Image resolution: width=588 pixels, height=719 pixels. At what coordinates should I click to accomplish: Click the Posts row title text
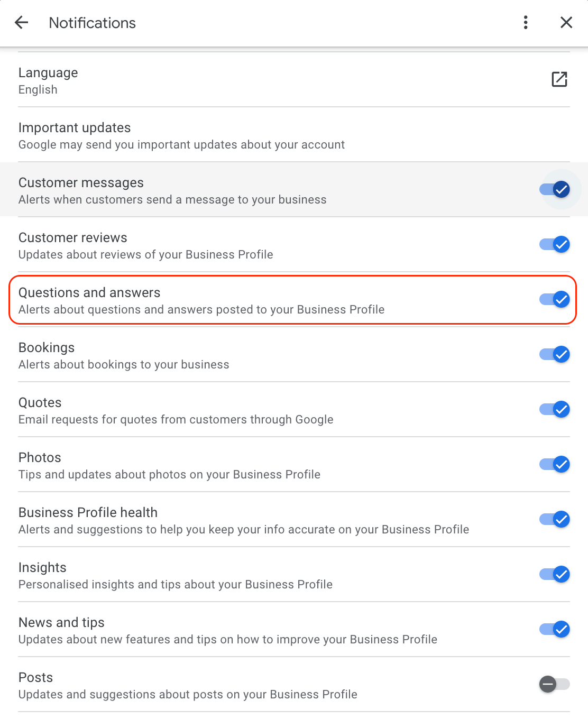click(36, 678)
